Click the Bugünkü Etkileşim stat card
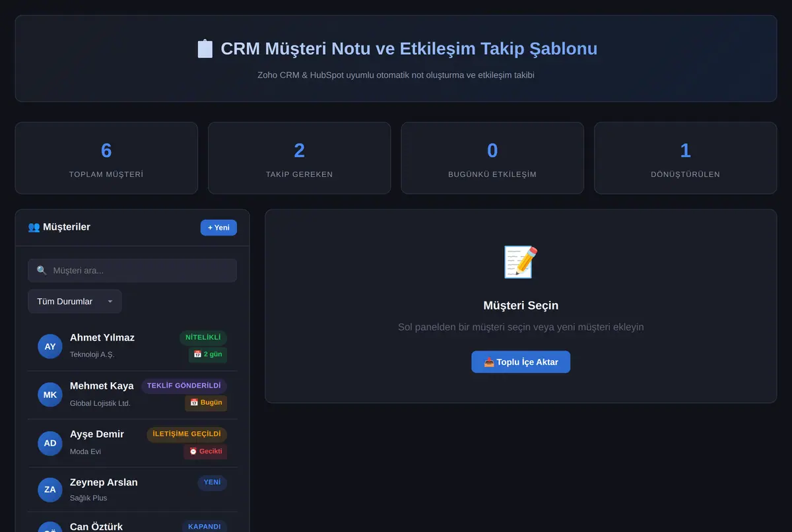This screenshot has height=532, width=792. (492, 158)
